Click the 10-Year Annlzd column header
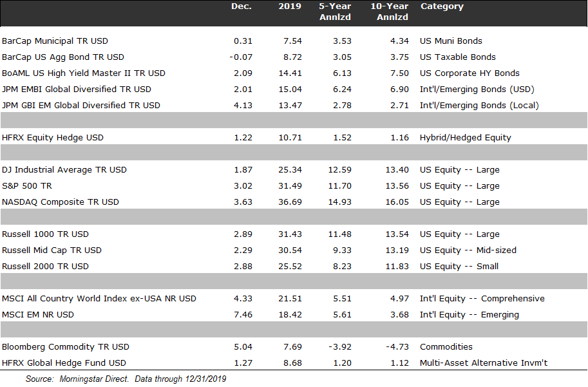 pos(389,12)
